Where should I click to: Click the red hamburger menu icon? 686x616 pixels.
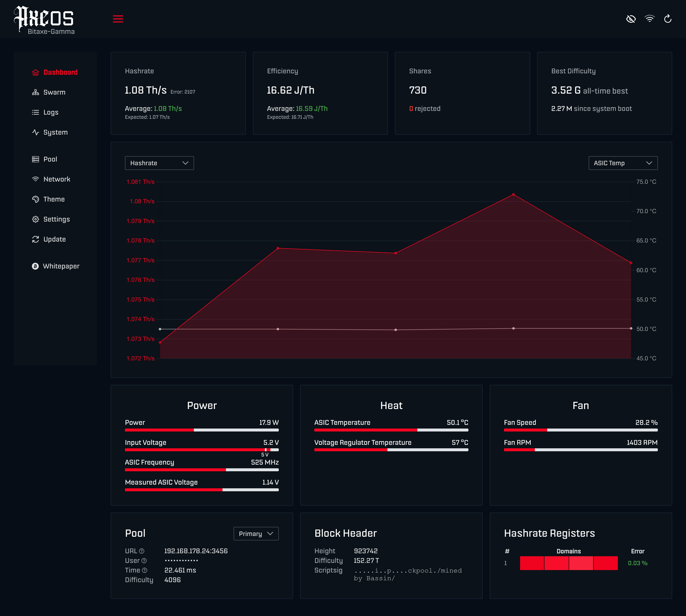pyautogui.click(x=118, y=19)
